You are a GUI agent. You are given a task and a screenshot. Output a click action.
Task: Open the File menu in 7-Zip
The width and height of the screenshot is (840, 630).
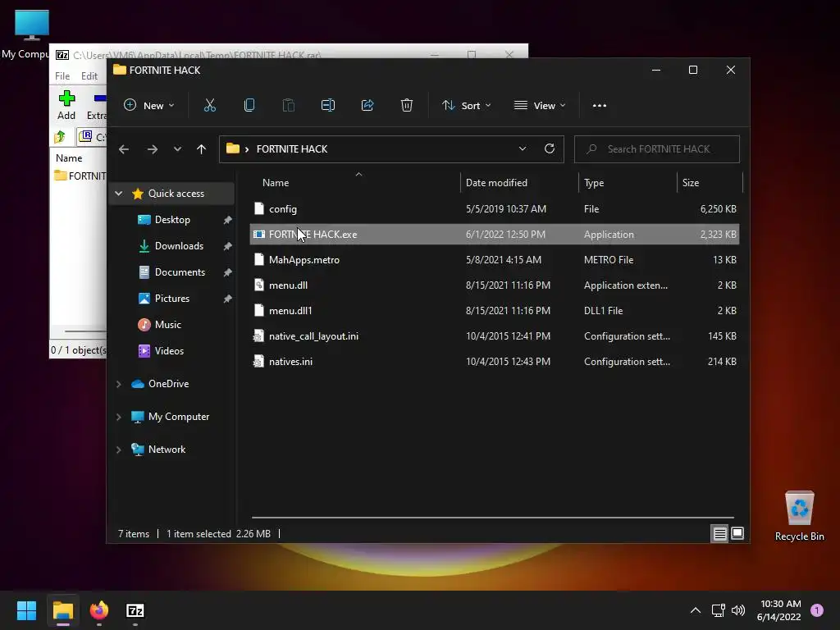click(x=62, y=76)
